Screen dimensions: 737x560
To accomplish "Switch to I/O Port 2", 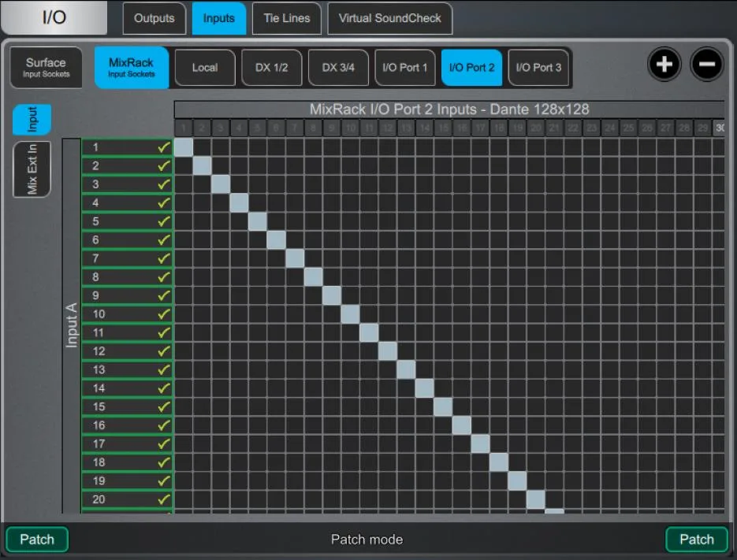I will (x=472, y=68).
